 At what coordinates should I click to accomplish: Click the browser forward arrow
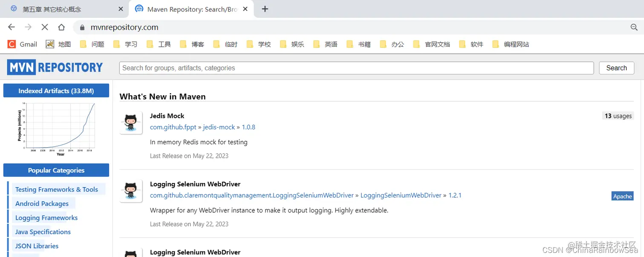tap(28, 27)
